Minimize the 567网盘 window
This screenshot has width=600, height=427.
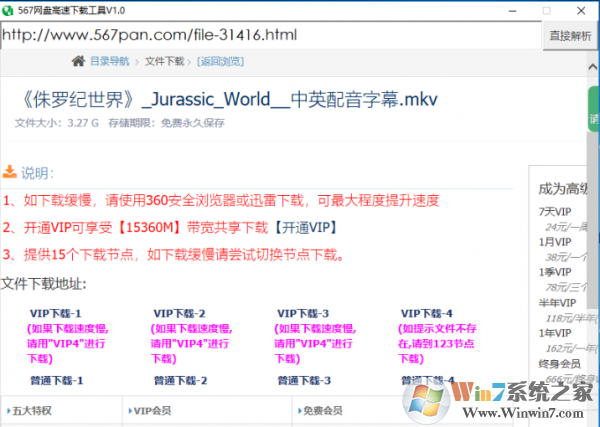[512, 11]
